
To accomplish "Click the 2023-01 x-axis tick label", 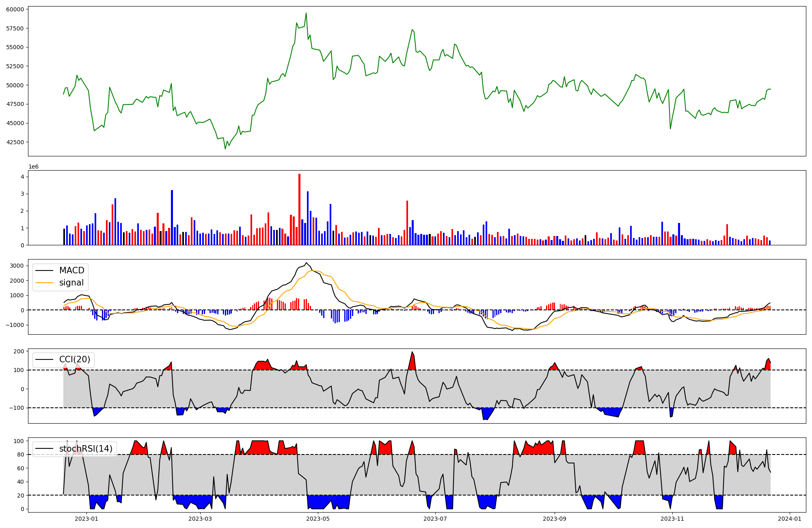I will point(86,519).
